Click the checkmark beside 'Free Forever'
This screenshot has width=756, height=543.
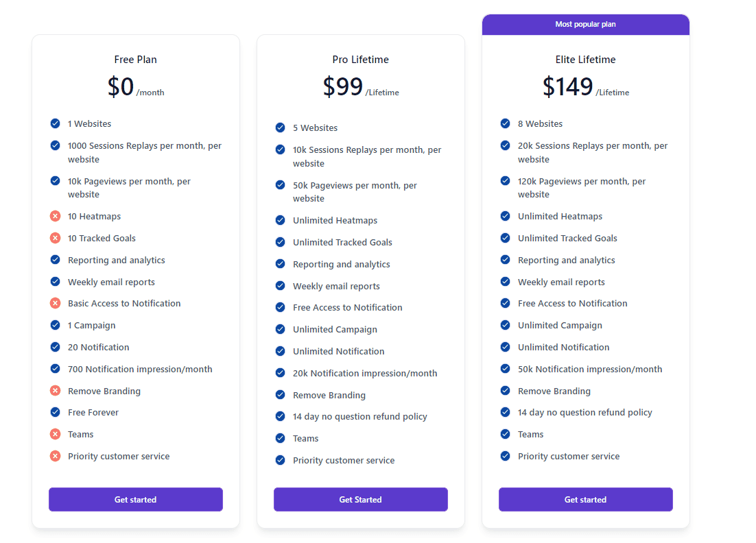click(x=55, y=412)
